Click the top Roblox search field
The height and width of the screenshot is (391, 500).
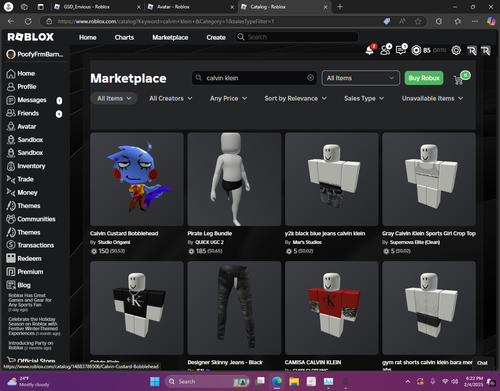(296, 37)
